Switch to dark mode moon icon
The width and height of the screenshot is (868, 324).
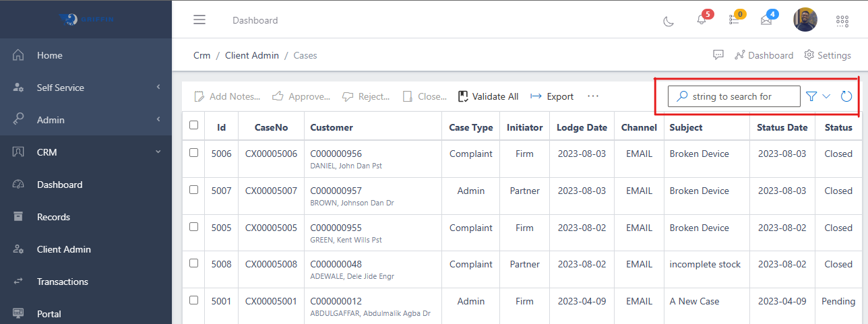coord(669,21)
